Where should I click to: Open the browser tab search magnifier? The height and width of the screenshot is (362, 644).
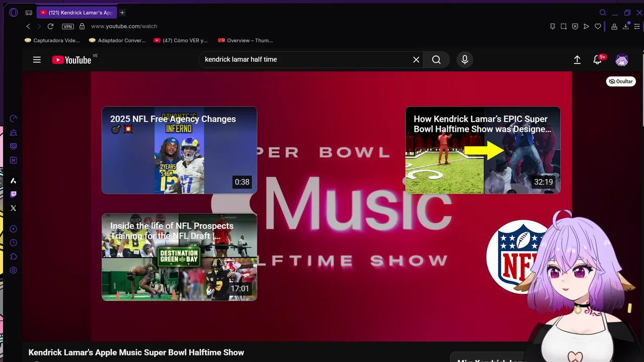coord(603,13)
